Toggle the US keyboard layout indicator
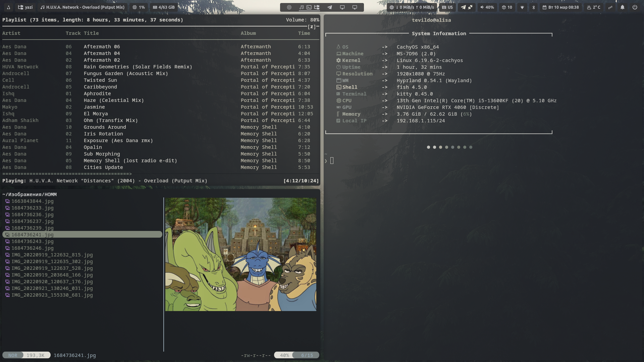The image size is (644, 362). pos(447,7)
